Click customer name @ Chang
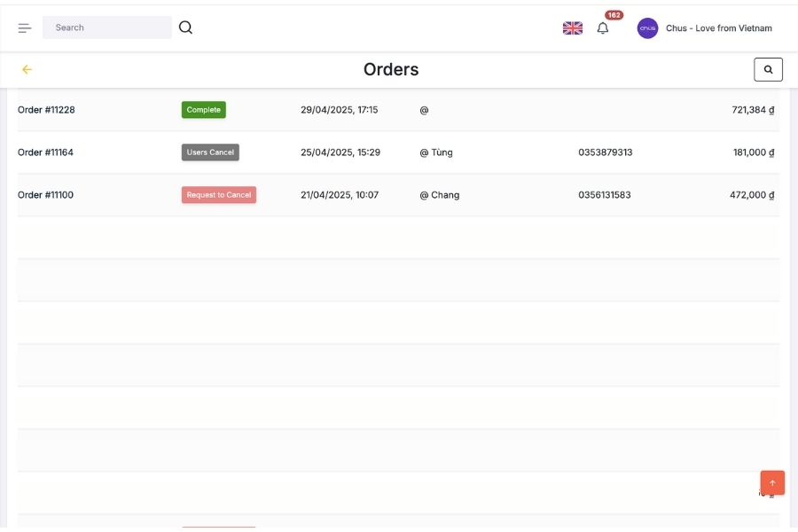 tap(439, 195)
